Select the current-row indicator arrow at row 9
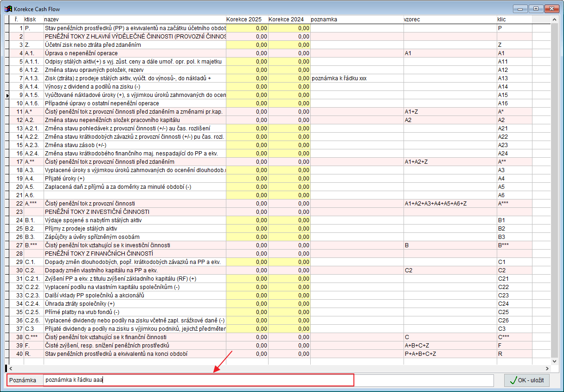 click(x=7, y=95)
